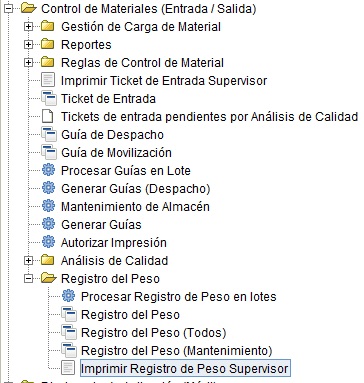This screenshot has height=383, width=364.
Task: Click the window icon beside Guía de Despacho
Action: [49, 135]
